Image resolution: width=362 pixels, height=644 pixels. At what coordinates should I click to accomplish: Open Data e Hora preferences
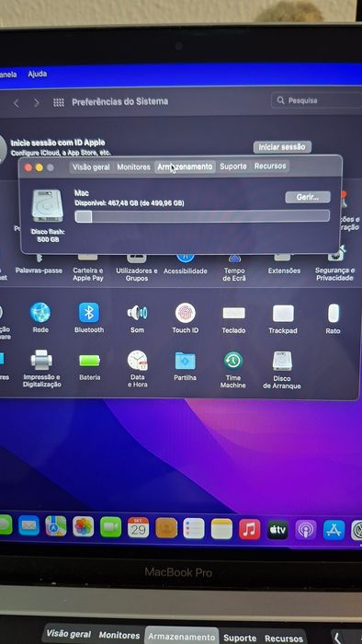pos(137,361)
